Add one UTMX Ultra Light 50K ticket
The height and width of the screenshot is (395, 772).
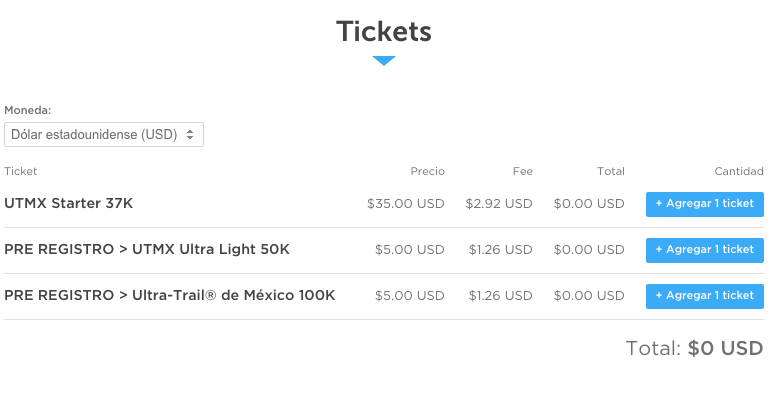point(705,250)
